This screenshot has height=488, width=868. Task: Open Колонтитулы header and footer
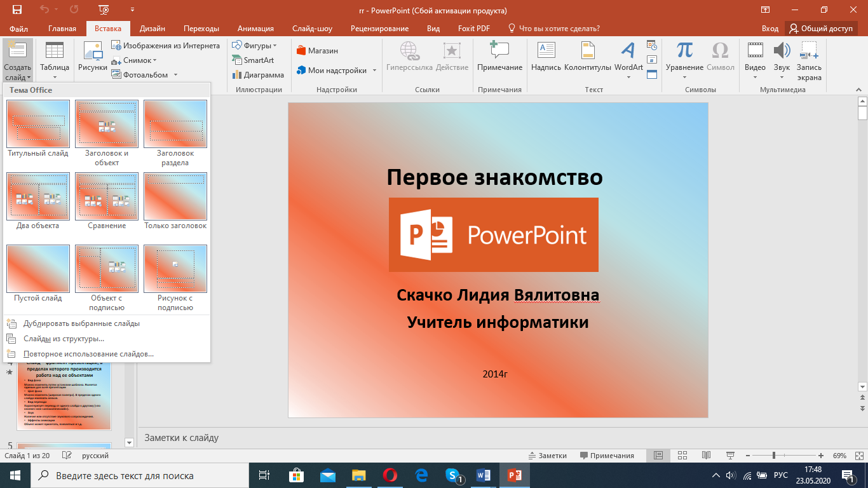click(x=588, y=57)
